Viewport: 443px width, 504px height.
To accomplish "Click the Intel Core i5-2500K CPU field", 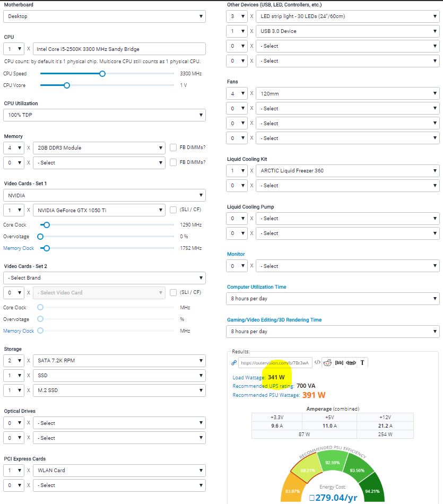I will point(119,49).
